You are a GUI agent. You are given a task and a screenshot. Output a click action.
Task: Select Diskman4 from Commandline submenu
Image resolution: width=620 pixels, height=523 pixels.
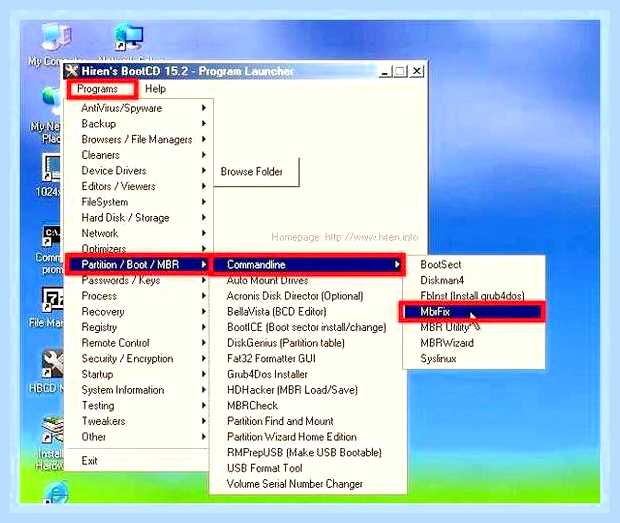pyautogui.click(x=474, y=280)
